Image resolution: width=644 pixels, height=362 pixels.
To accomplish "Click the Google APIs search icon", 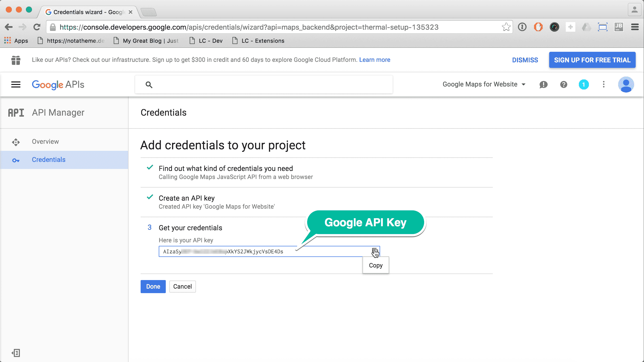I will tap(149, 84).
